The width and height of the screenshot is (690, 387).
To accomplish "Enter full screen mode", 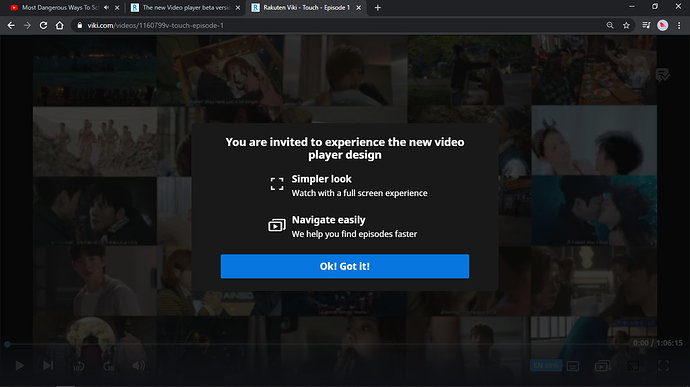I will click(663, 365).
